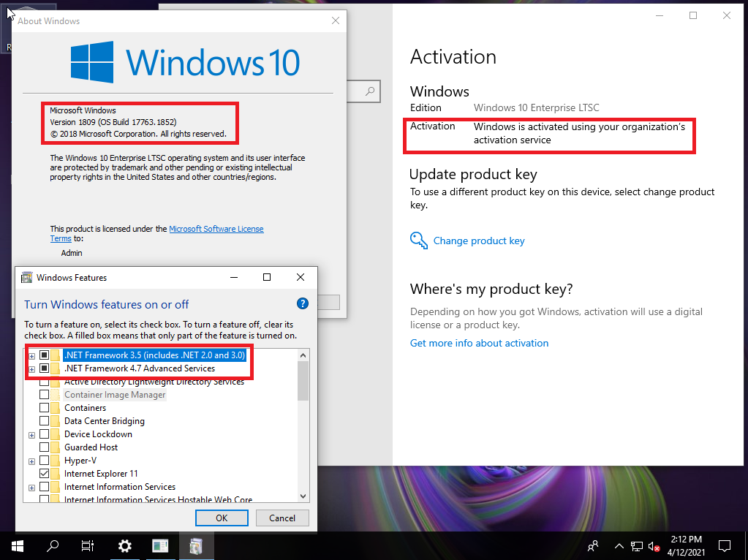The height and width of the screenshot is (560, 748).
Task: Click the features list scroll up arrow
Action: [303, 355]
